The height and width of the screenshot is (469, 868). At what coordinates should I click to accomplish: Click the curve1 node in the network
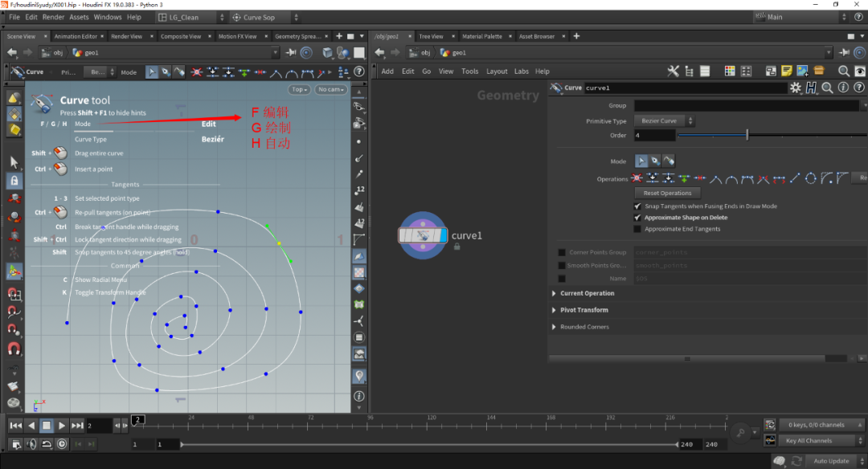[423, 235]
